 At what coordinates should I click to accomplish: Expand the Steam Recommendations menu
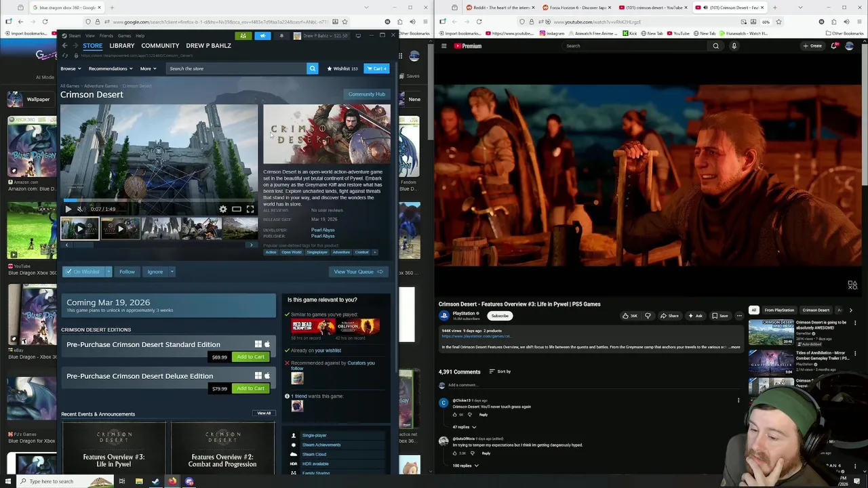110,68
